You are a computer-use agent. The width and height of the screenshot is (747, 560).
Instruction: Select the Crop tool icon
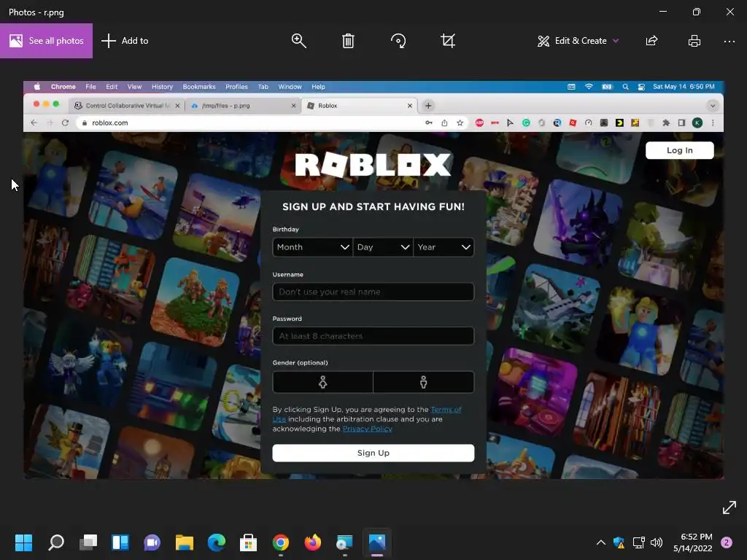(448, 41)
